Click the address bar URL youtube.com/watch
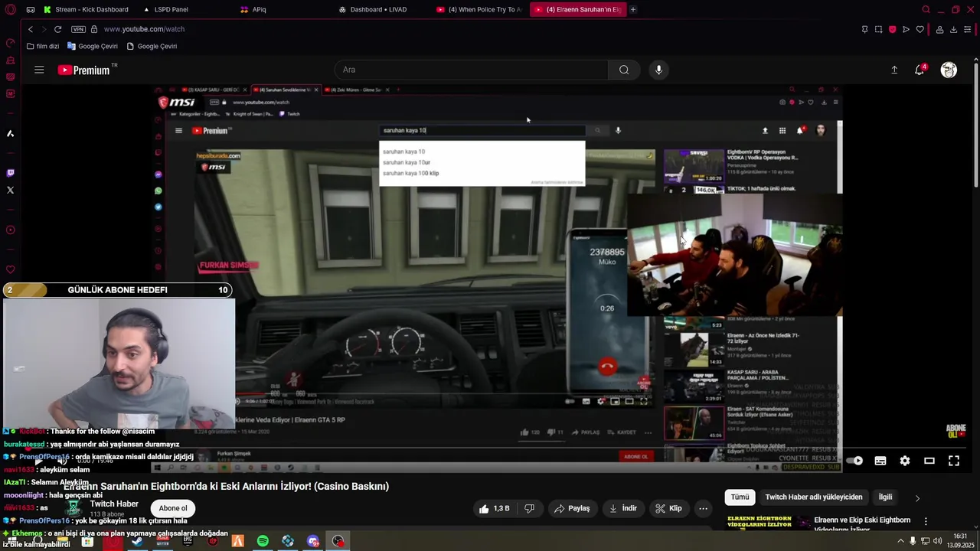This screenshot has height=551, width=980. tap(144, 29)
